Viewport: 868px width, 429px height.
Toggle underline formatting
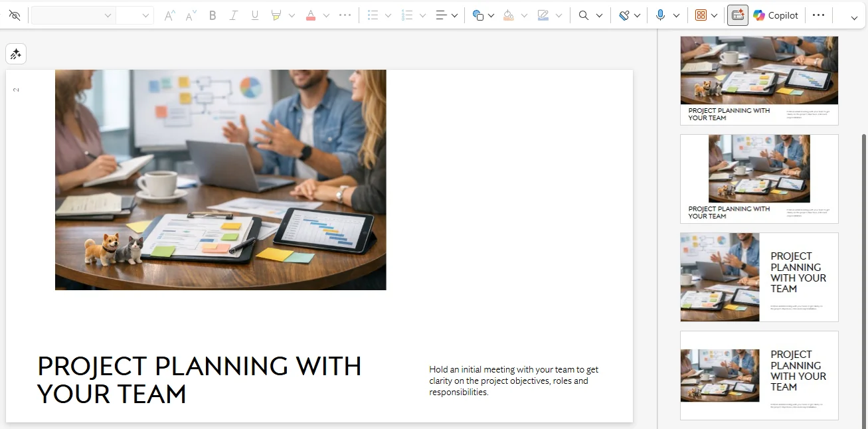[255, 15]
